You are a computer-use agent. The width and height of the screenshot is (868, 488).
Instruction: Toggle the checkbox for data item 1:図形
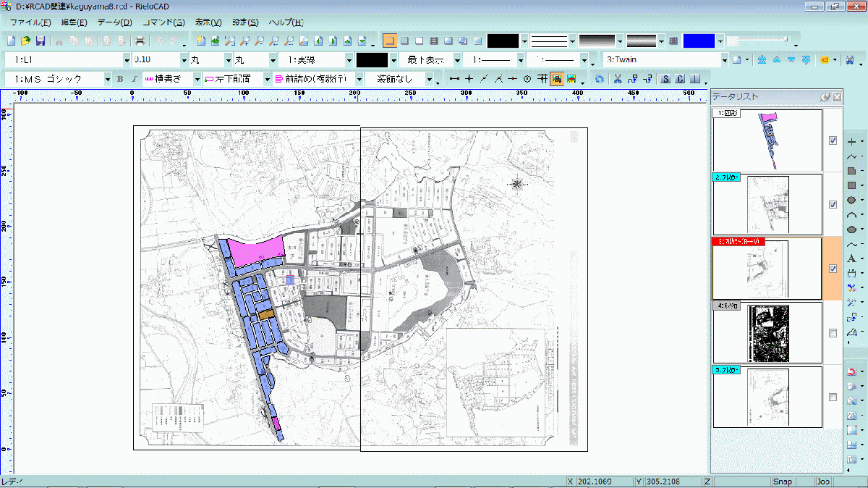click(833, 140)
